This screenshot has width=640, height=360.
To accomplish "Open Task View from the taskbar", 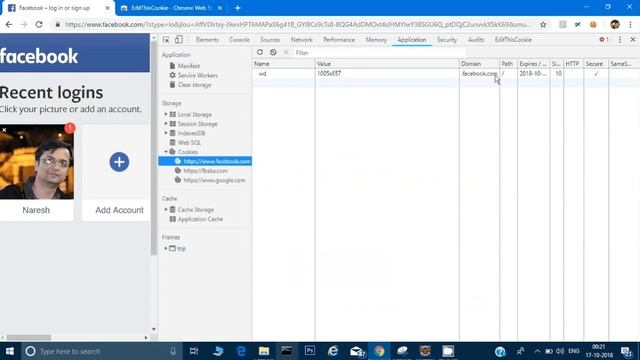I will (194, 351).
